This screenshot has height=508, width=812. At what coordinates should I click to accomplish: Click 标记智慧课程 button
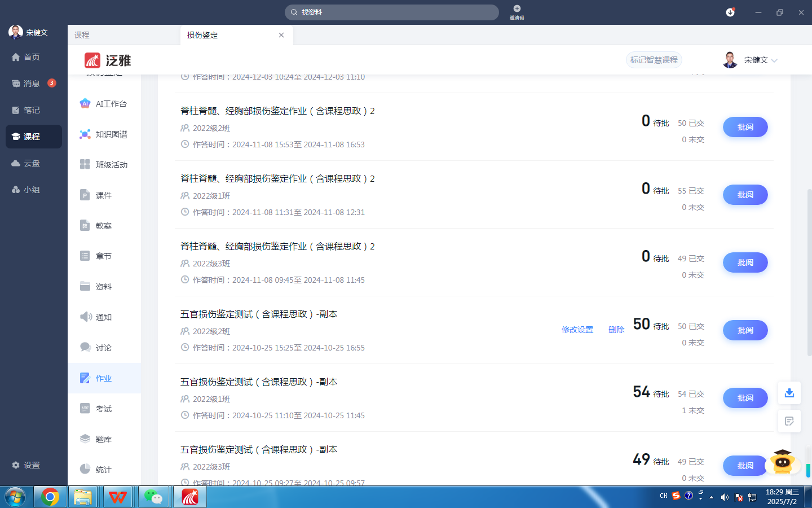tap(654, 60)
